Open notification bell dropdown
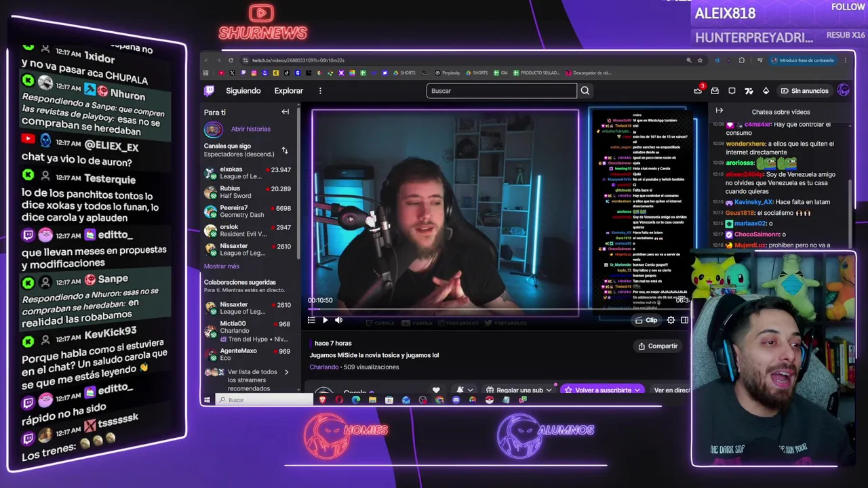Screen dimensions: 868x488 (464, 390)
